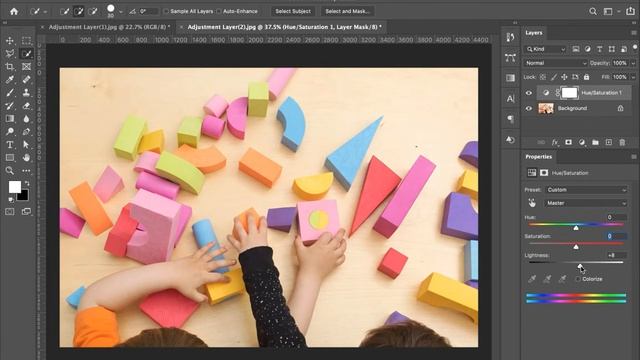Image resolution: width=640 pixels, height=360 pixels.
Task: Open the Search icon in options bar
Action: click(x=593, y=11)
